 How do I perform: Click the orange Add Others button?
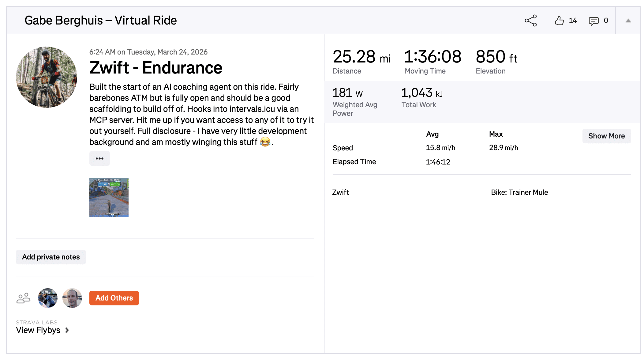[114, 298]
